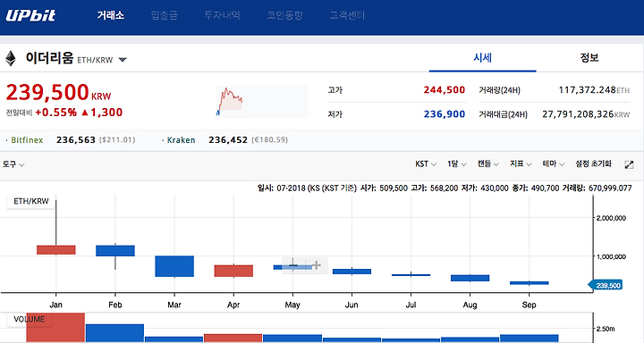This screenshot has height=343, width=644.
Task: Switch to the 정보 tab
Action: click(589, 58)
